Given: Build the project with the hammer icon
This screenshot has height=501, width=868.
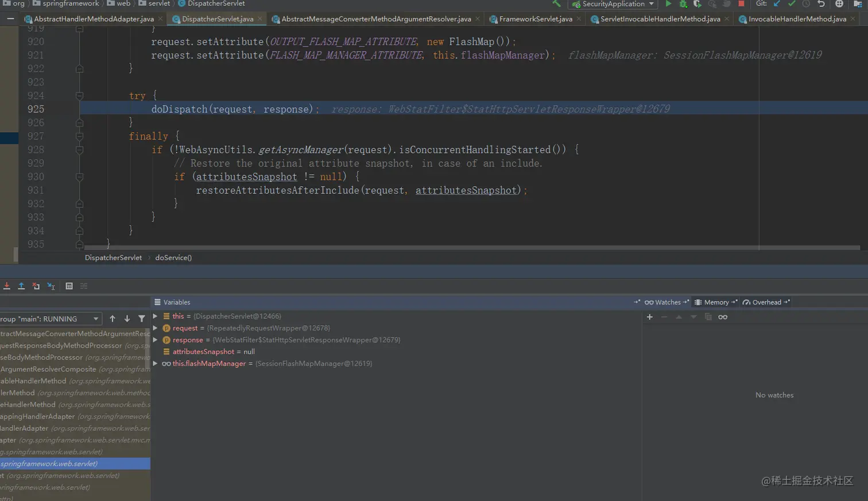Looking at the screenshot, I should (x=556, y=3).
